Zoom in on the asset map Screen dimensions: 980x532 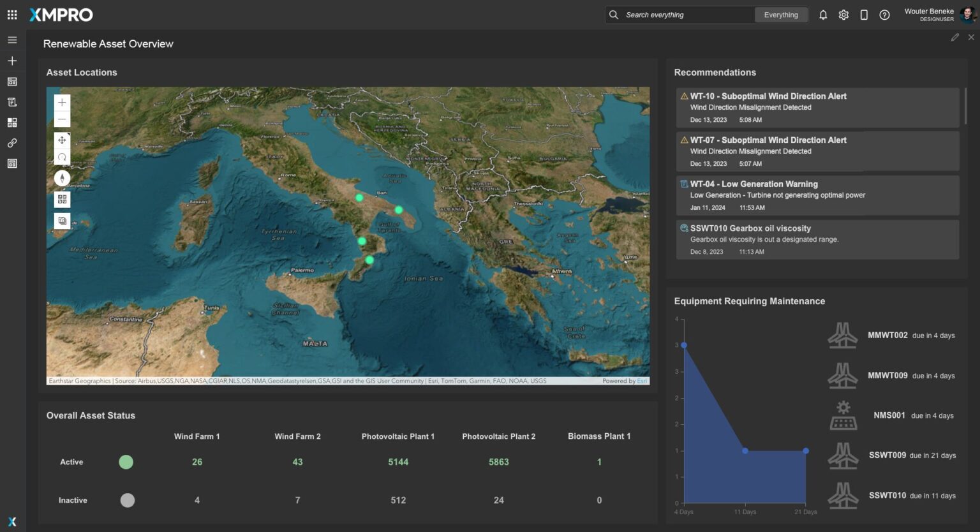62,103
